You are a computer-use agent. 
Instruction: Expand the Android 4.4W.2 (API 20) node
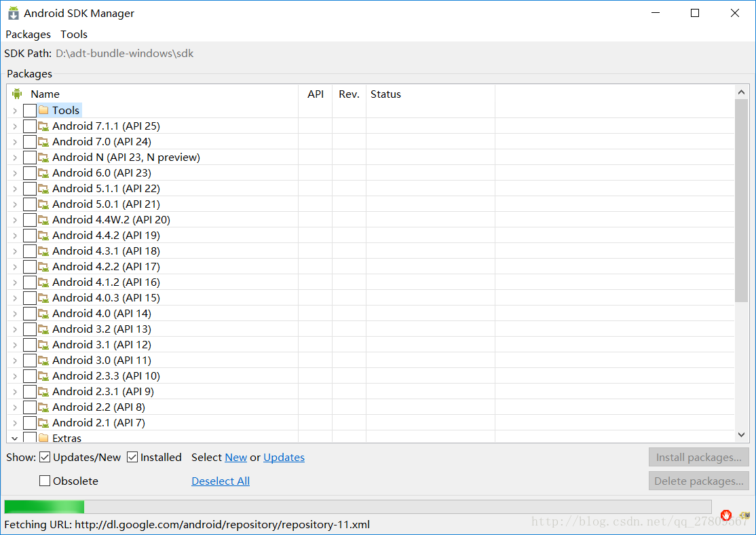(x=15, y=220)
